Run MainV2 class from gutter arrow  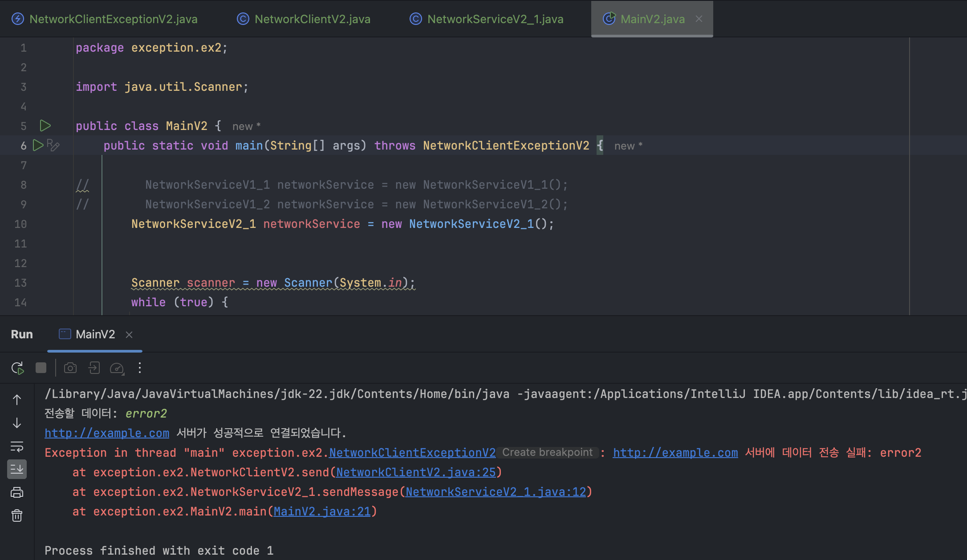coord(45,126)
